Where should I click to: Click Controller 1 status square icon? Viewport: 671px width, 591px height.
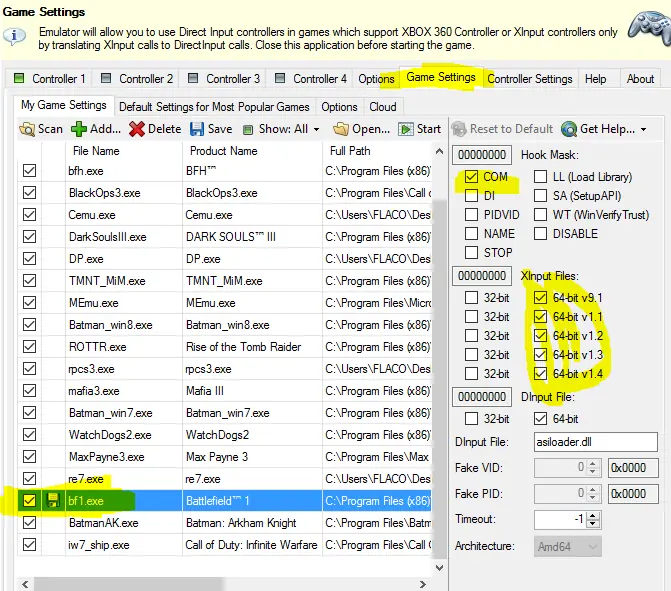(19, 78)
